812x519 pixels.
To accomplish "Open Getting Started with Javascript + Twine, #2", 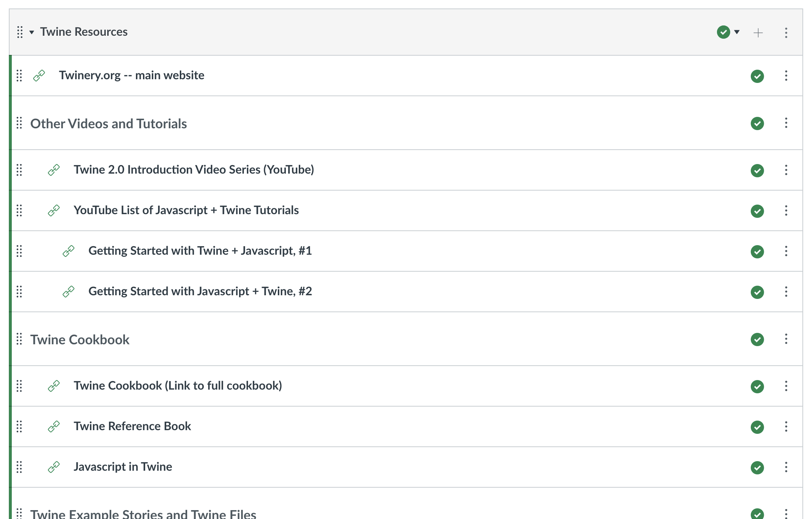I will (x=200, y=291).
